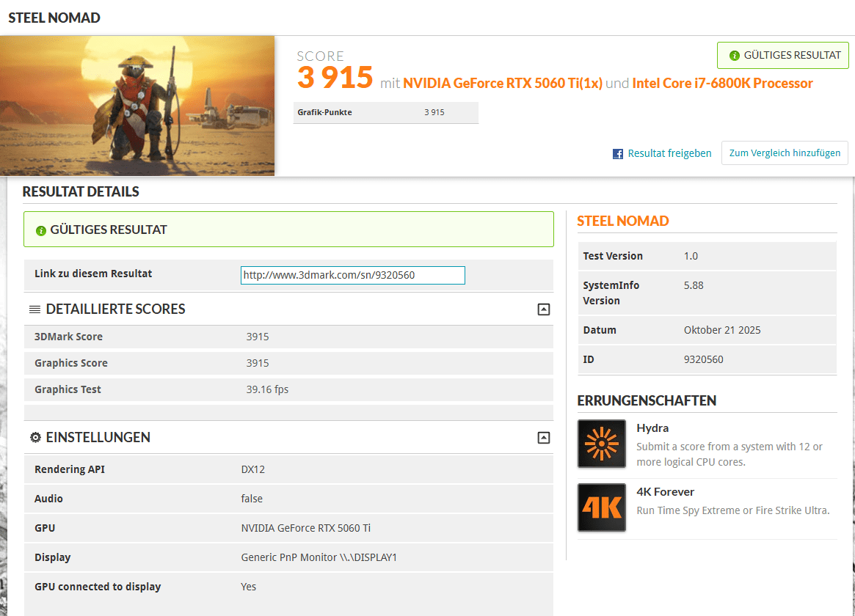Screen dimensions: 855x616
Task: Click the large 3 915 score
Action: pos(335,77)
